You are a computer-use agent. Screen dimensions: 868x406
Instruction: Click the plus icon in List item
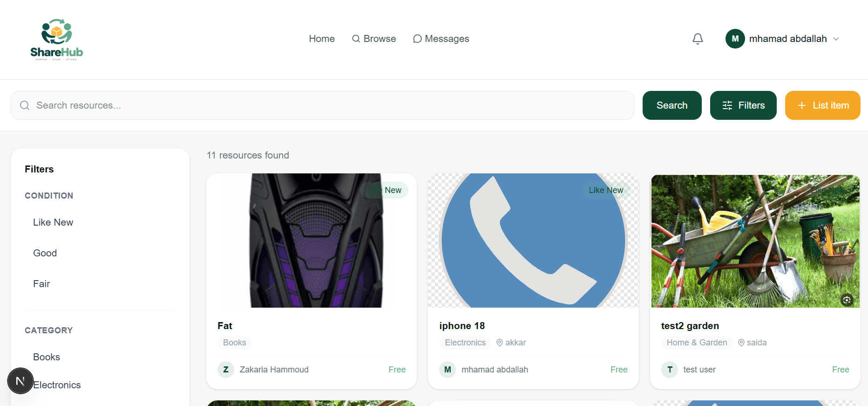802,105
